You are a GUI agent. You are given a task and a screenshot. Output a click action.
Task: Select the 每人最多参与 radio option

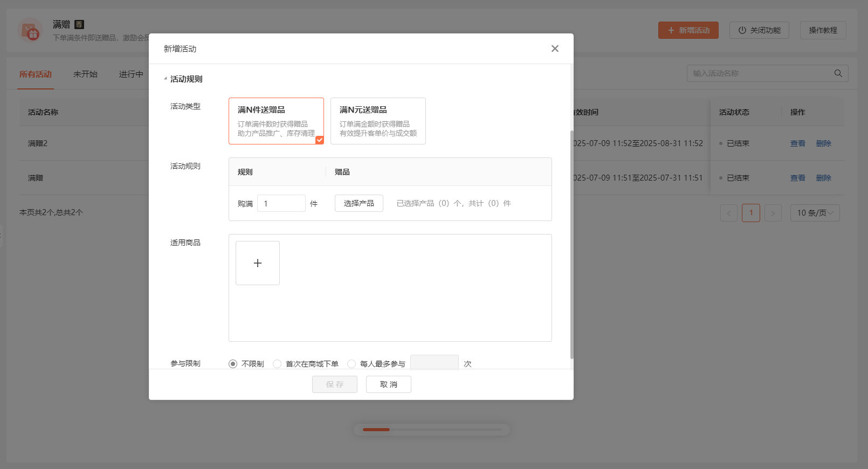click(352, 364)
